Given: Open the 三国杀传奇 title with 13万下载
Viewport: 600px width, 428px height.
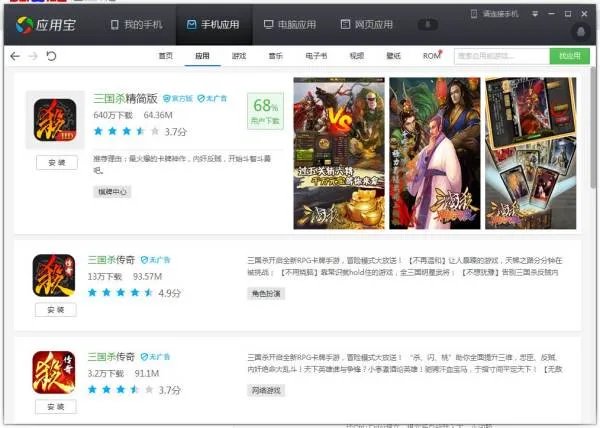Looking at the screenshot, I should click(111, 260).
